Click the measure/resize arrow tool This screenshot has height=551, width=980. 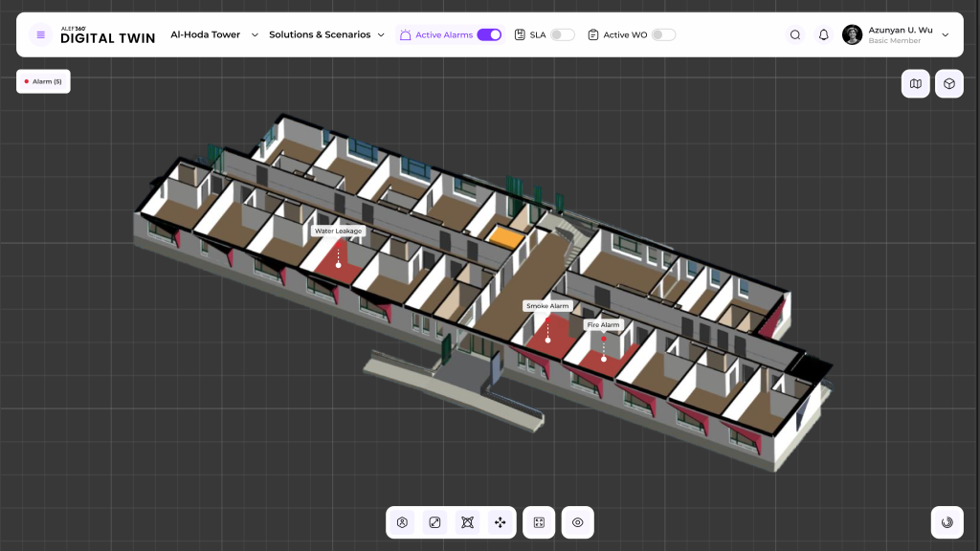434,522
